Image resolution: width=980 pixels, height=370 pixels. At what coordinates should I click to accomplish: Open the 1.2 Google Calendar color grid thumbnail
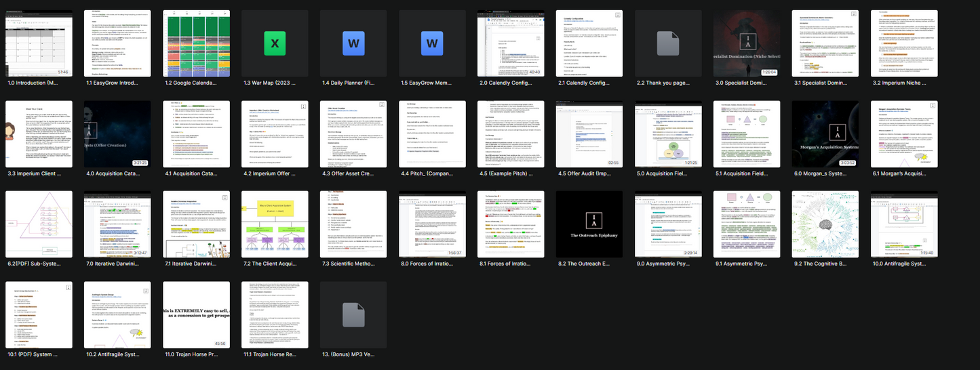point(196,43)
